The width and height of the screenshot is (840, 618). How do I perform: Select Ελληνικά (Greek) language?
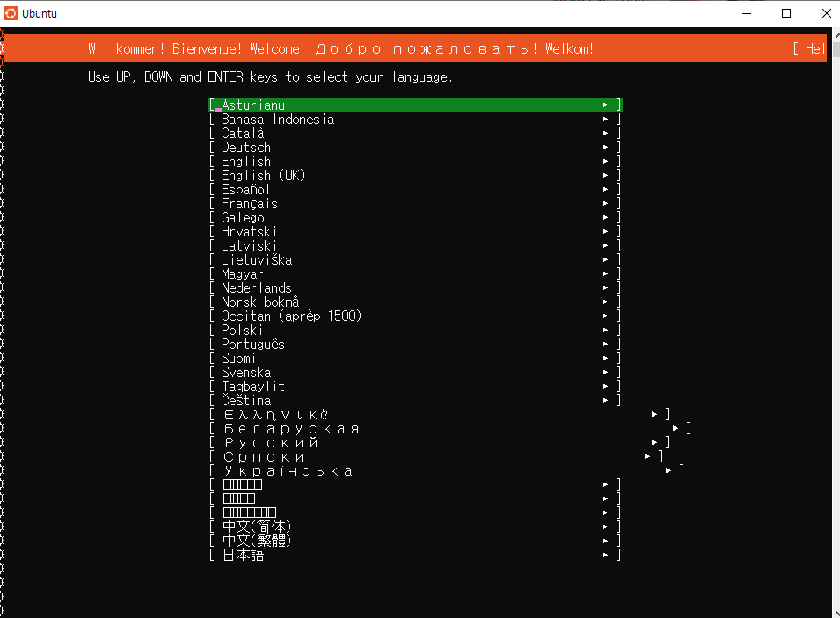(440, 414)
